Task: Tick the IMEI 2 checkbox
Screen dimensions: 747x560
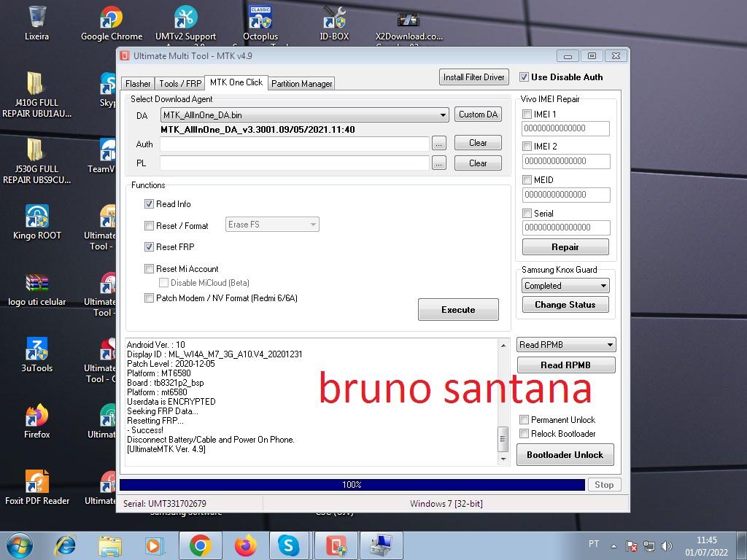Action: coord(527,146)
